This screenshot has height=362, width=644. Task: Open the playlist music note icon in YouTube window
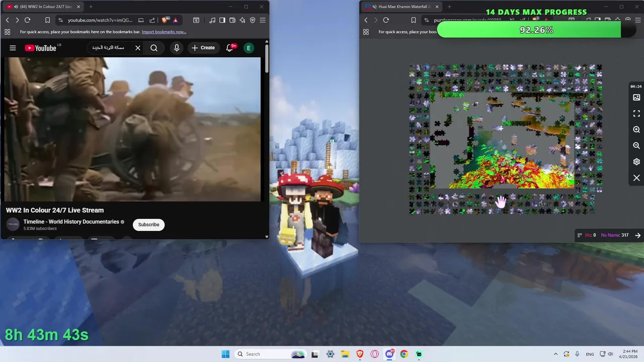[212, 20]
